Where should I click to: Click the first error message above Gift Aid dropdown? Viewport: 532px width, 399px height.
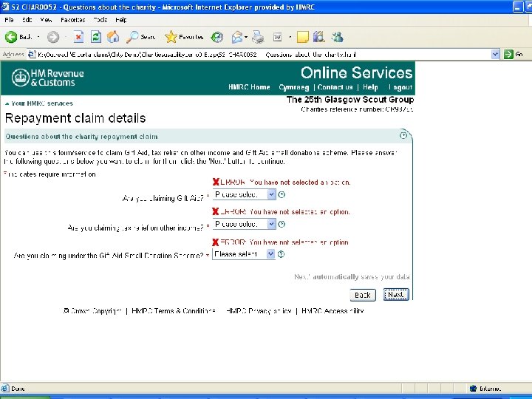click(282, 183)
